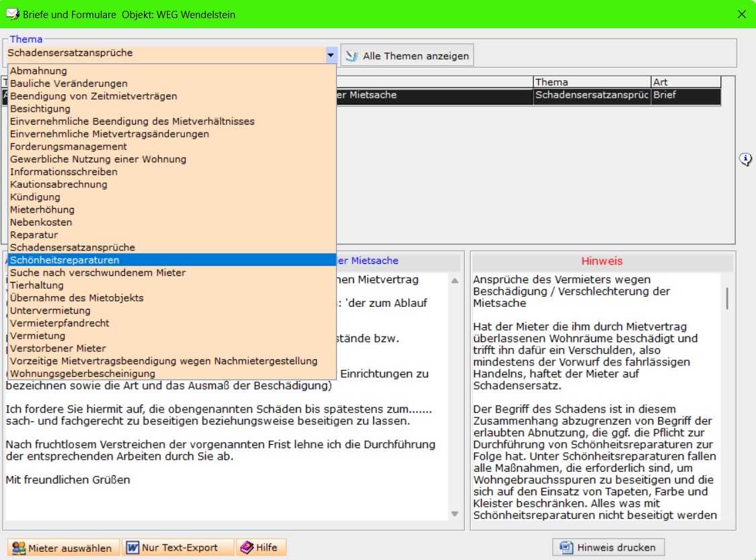756x560 pixels.
Task: Click the Hinweis text starting 'Ansprüche des Vermieters'
Action: pyautogui.click(x=562, y=280)
